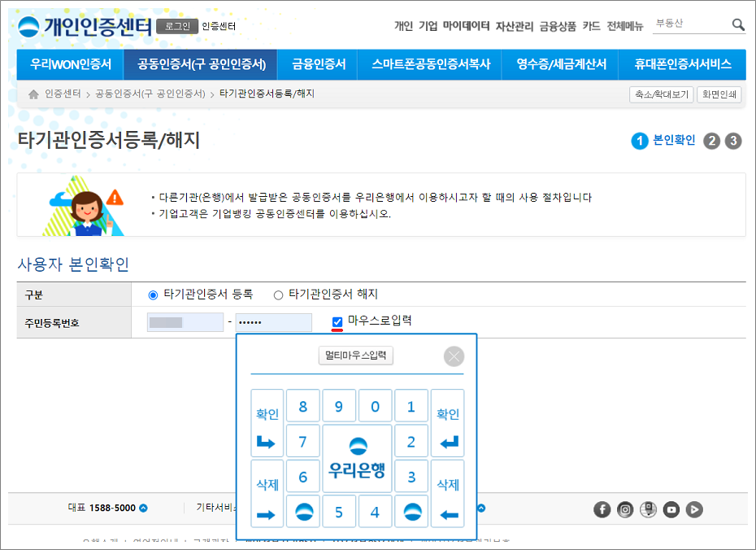The height and width of the screenshot is (550, 756).
Task: Click the masked second resident number field
Action: [274, 322]
